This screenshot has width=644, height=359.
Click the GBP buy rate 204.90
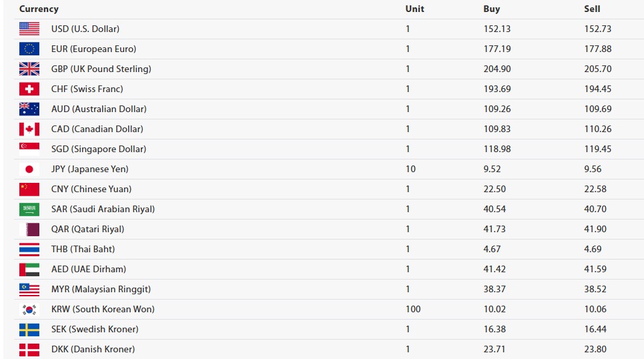[x=497, y=69]
